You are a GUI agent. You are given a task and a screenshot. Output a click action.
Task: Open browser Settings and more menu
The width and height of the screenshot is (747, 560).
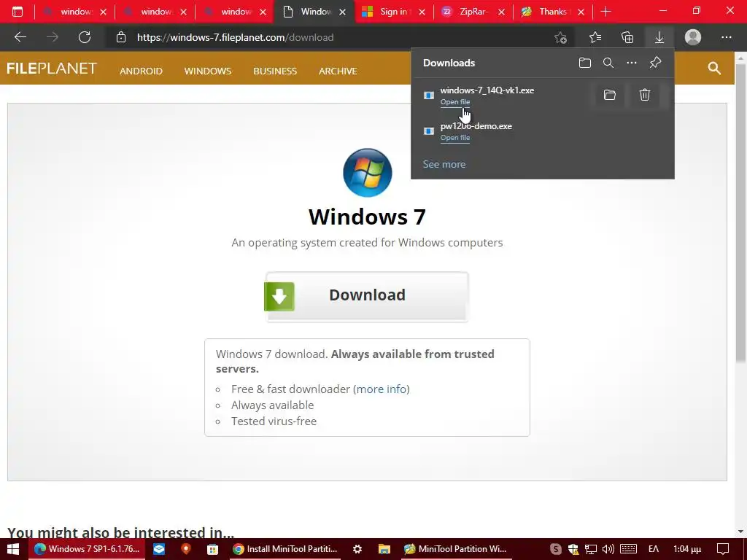[x=726, y=37]
